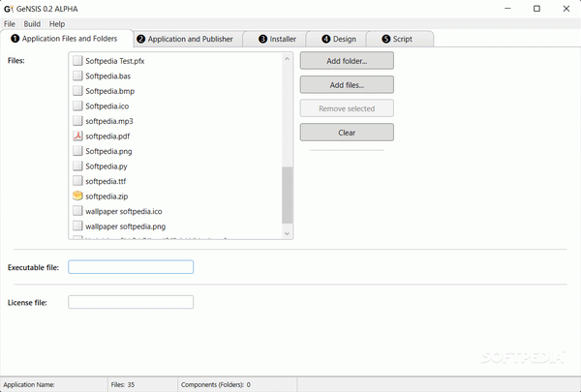The height and width of the screenshot is (392, 581).
Task: Close the GeNSIS window
Action: tap(566, 9)
